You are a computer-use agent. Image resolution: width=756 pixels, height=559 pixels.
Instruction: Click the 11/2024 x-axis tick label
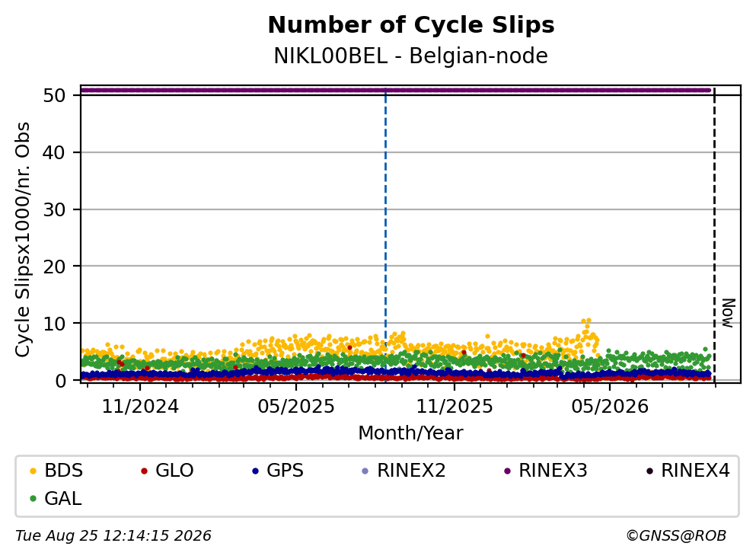(x=140, y=407)
